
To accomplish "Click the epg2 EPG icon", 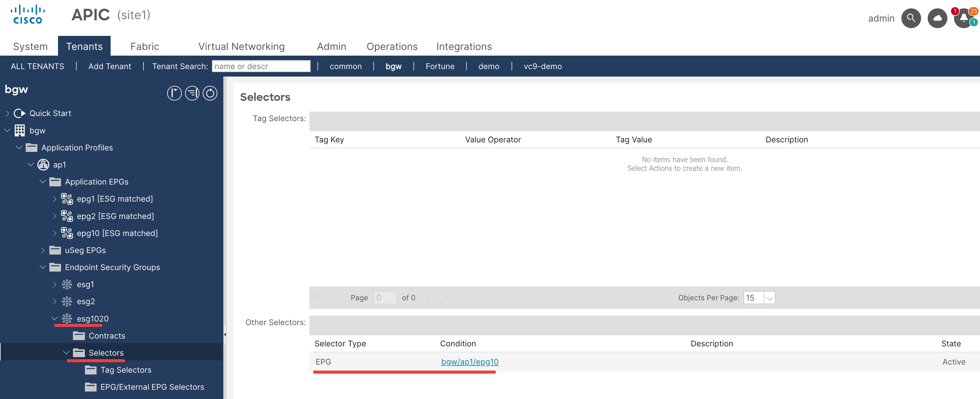I will [67, 216].
